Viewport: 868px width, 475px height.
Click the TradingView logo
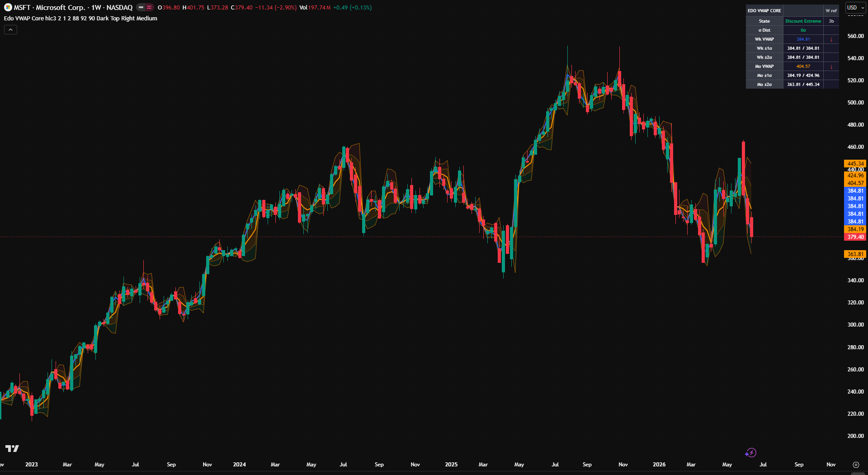point(12,448)
